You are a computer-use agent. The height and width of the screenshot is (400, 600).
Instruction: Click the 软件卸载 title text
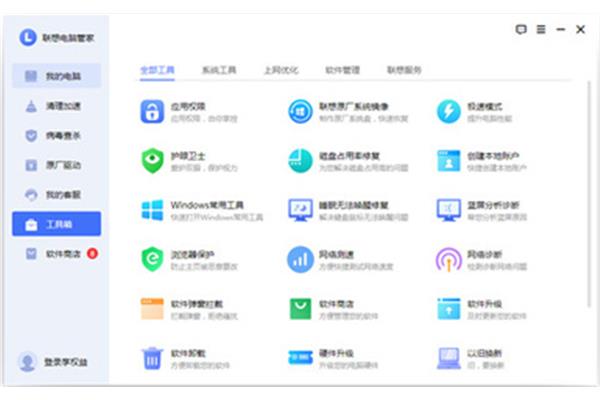click(x=188, y=353)
